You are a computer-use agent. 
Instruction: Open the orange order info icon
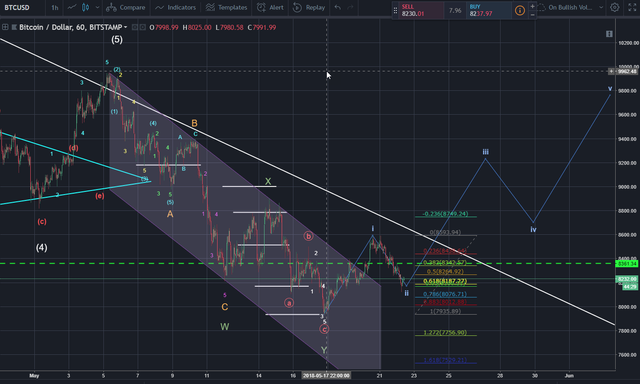pyautogui.click(x=520, y=10)
